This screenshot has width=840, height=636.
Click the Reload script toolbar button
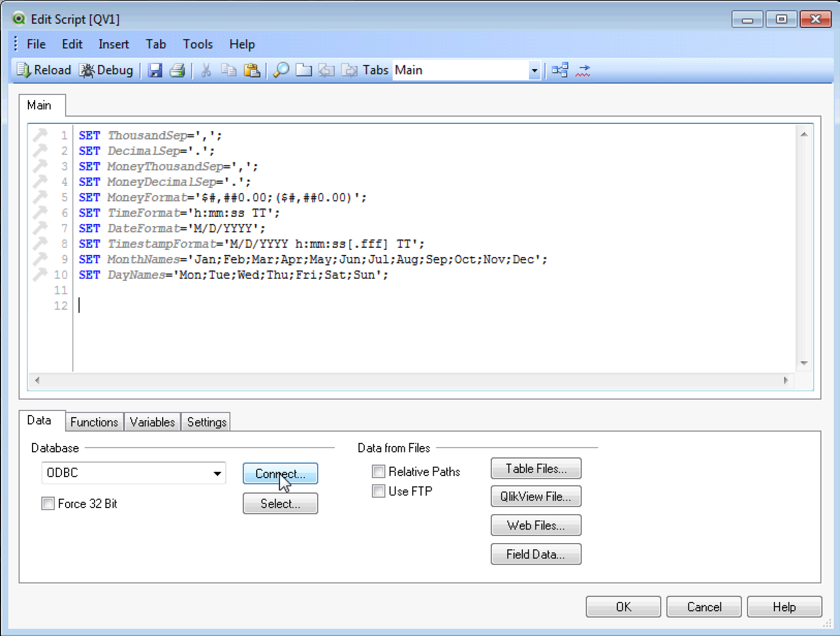tap(44, 70)
